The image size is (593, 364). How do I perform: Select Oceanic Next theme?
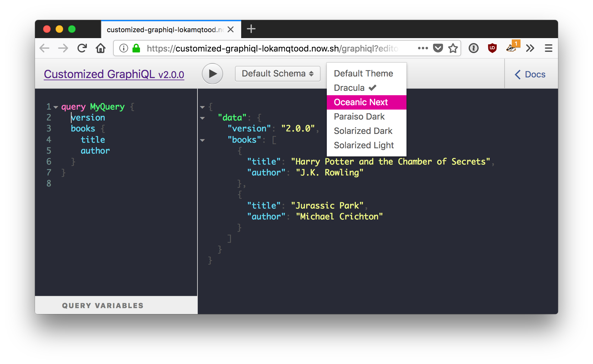click(x=366, y=102)
